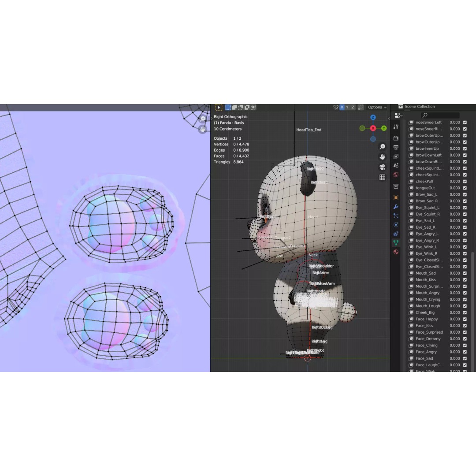Image resolution: width=476 pixels, height=476 pixels.
Task: Open the Object Constraints properties tab
Action: [396, 234]
